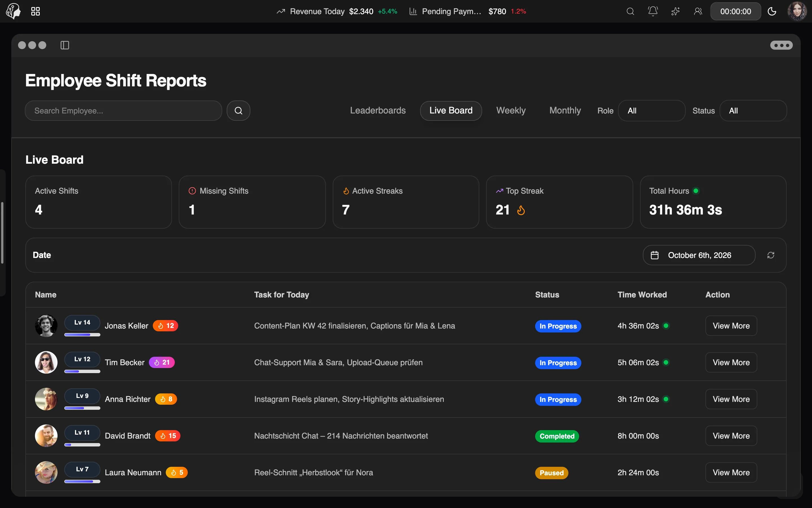Toggle dark mode moon icon
The image size is (812, 508).
click(x=772, y=11)
